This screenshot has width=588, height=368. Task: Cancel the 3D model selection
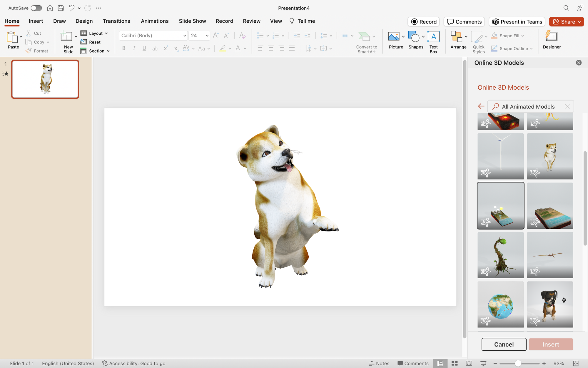click(504, 344)
